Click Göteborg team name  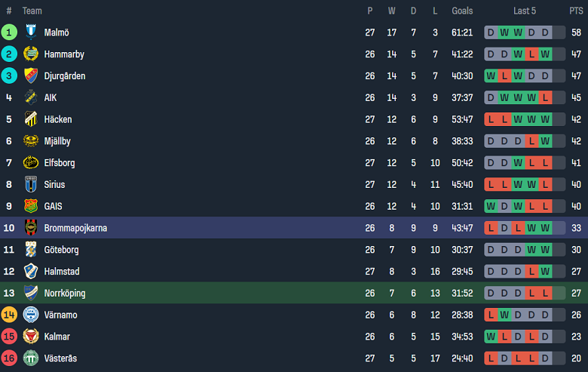tap(62, 250)
